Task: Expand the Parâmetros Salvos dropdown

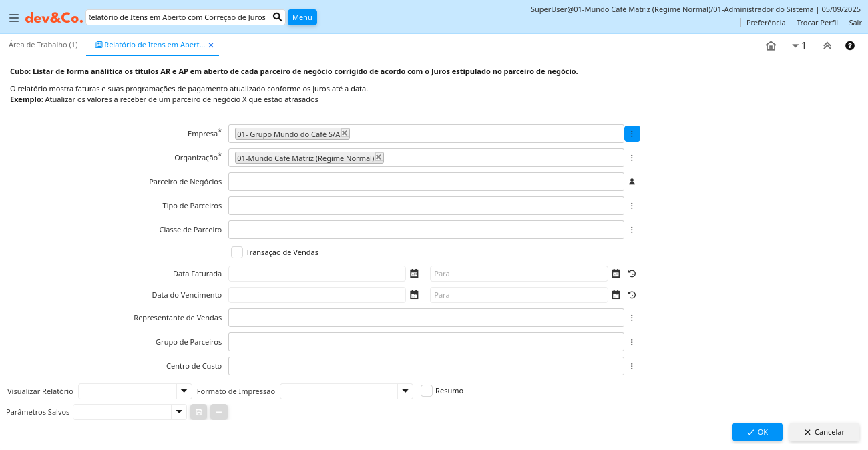Action: pyautogui.click(x=178, y=412)
